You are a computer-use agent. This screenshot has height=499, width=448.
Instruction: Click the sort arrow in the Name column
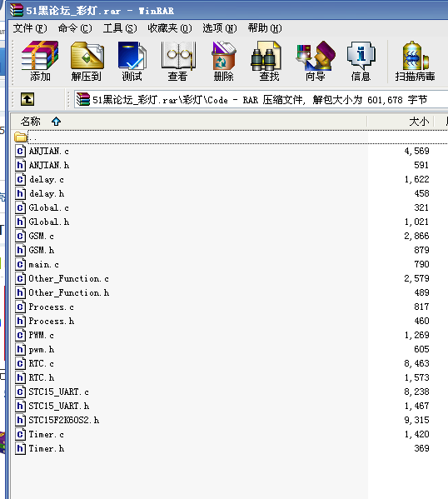tap(57, 122)
